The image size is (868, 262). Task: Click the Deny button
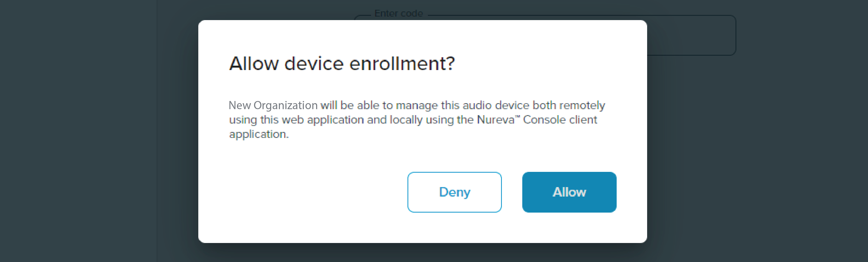pyautogui.click(x=454, y=192)
